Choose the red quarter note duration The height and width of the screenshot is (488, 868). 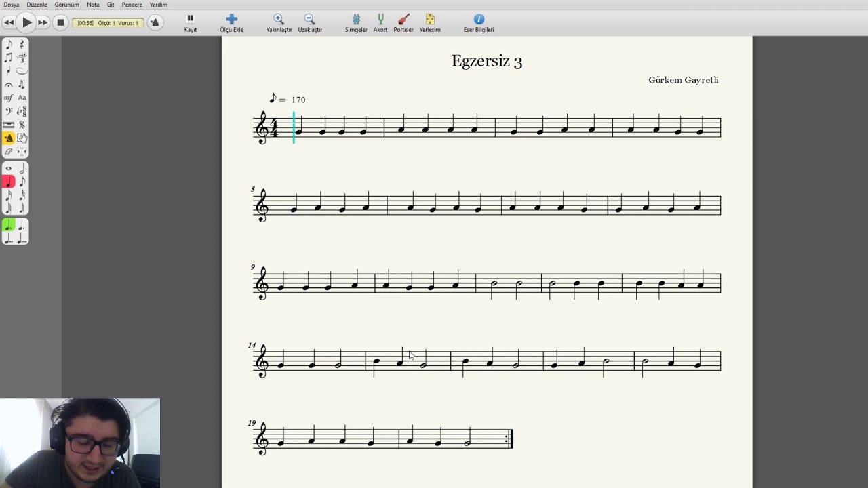tap(9, 182)
